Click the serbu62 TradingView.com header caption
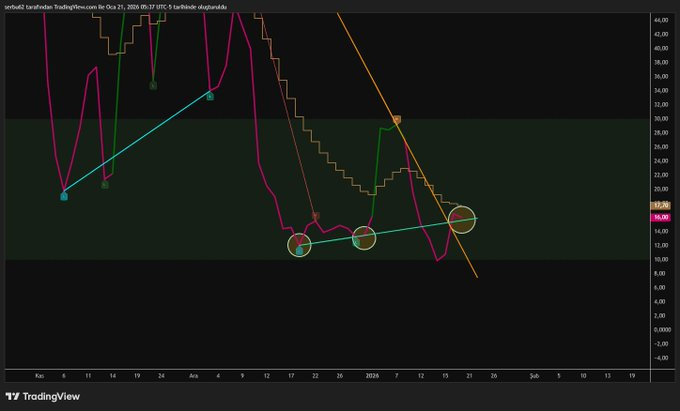680x411 pixels. [x=115, y=7]
